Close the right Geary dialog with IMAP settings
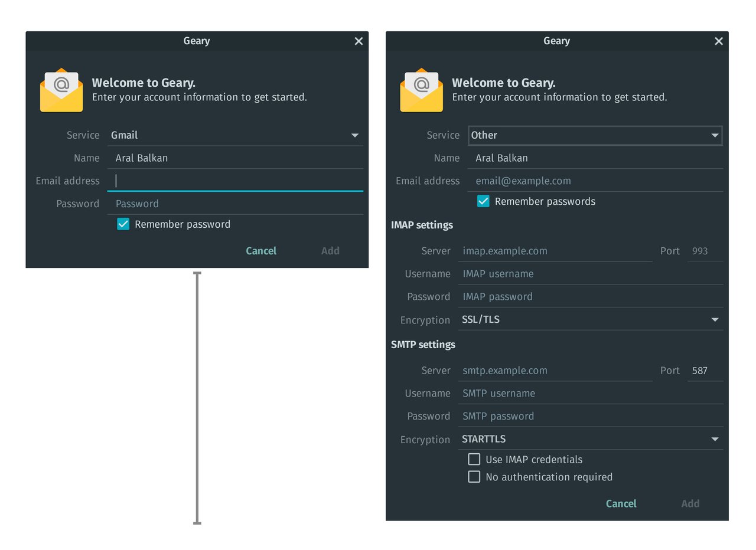Image resolution: width=756 pixels, height=550 pixels. (719, 41)
